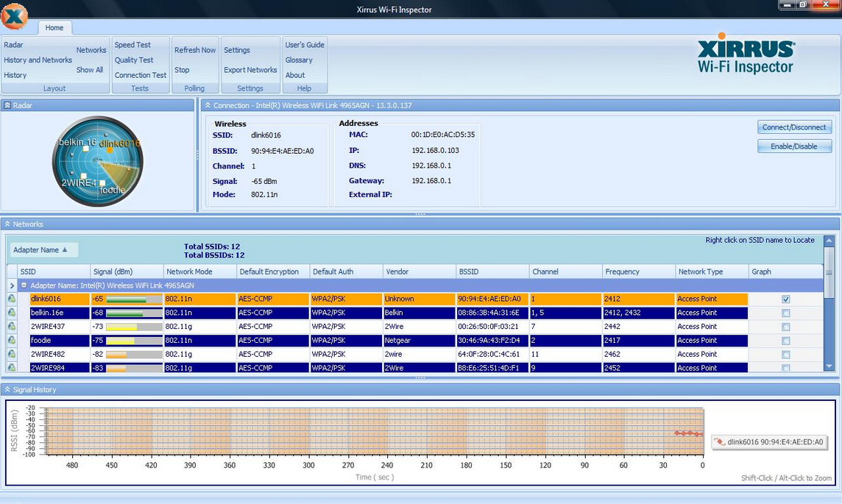Sort by Network Mode column header
This screenshot has height=504, width=842.
pyautogui.click(x=199, y=271)
